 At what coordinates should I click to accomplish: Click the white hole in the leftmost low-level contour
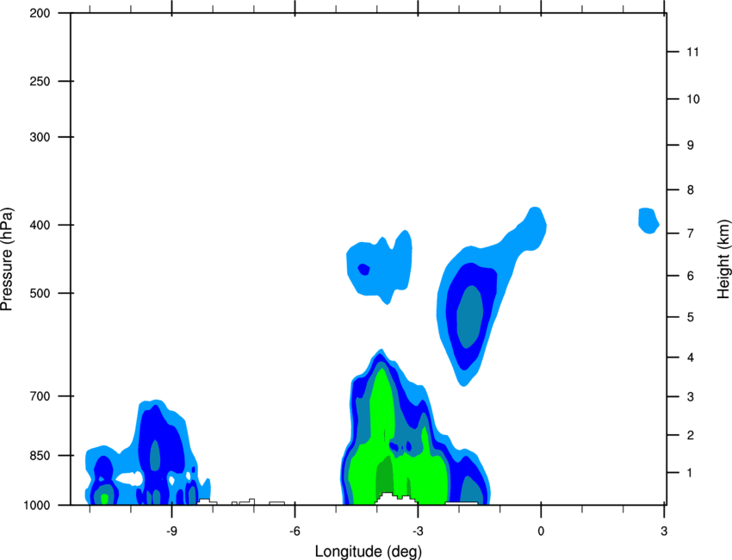(x=129, y=478)
